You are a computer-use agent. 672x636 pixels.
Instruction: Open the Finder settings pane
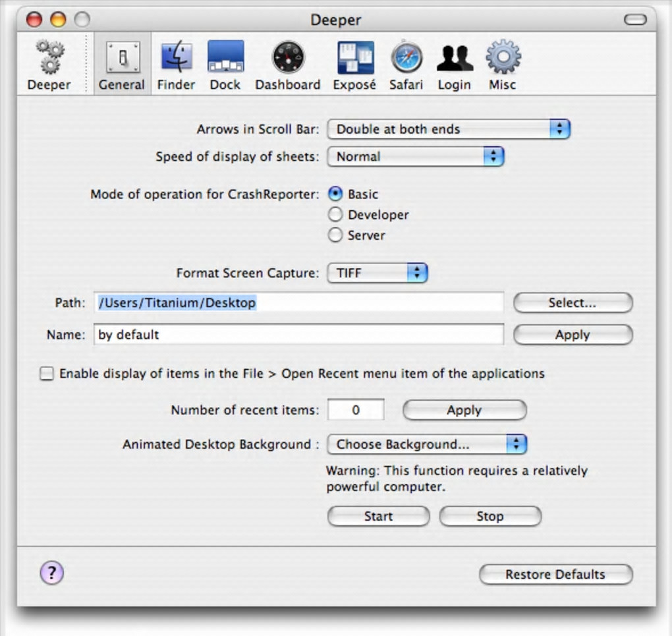coord(176,65)
